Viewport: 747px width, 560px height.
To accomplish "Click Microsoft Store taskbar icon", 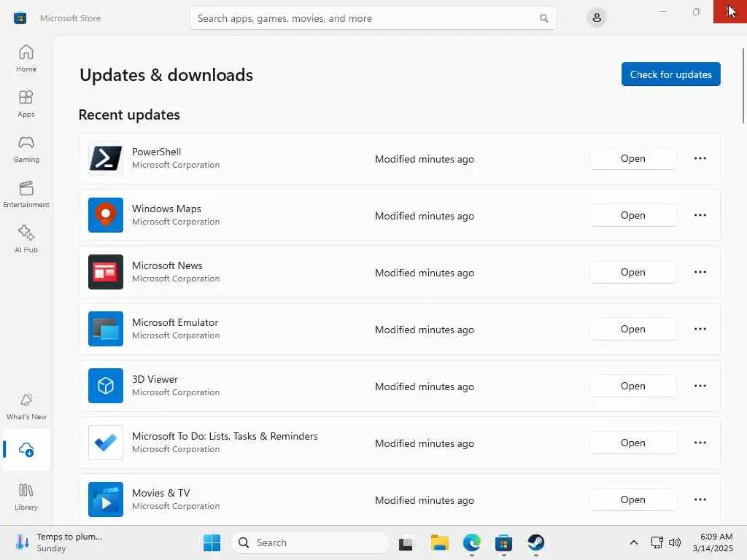I will point(503,542).
